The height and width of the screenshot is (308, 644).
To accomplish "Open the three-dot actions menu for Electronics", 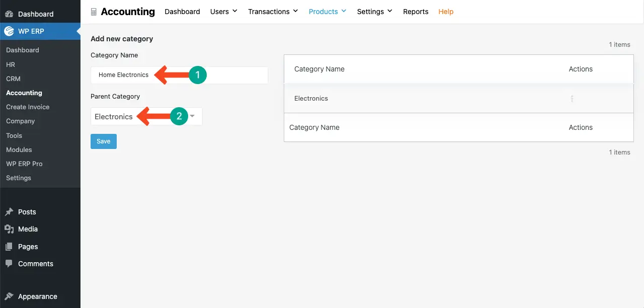I will click(x=572, y=99).
